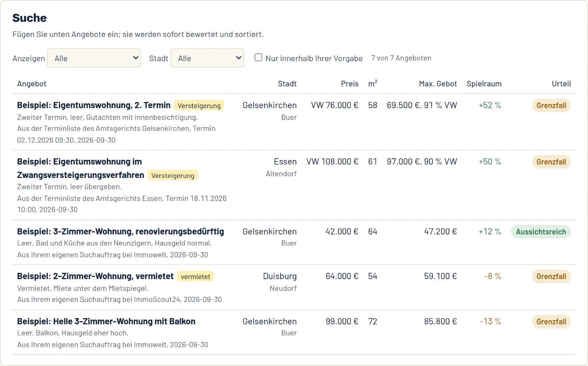Open listing 'Beispiel: Eigentumswohnung, 2. Termin'
Viewport: 588px width, 366px height.
94,105
